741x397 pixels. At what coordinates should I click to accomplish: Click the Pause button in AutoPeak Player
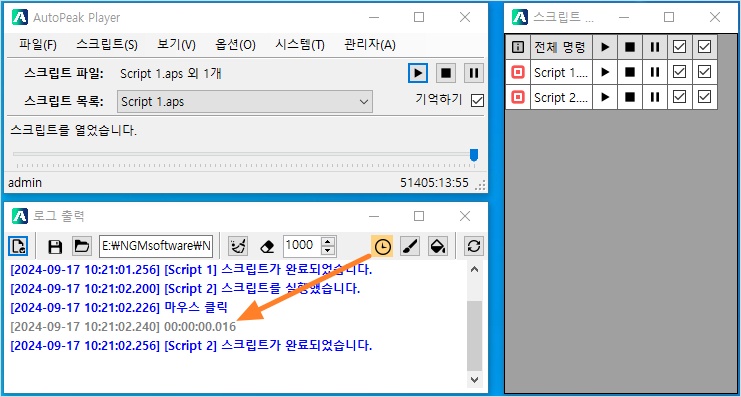tap(474, 73)
